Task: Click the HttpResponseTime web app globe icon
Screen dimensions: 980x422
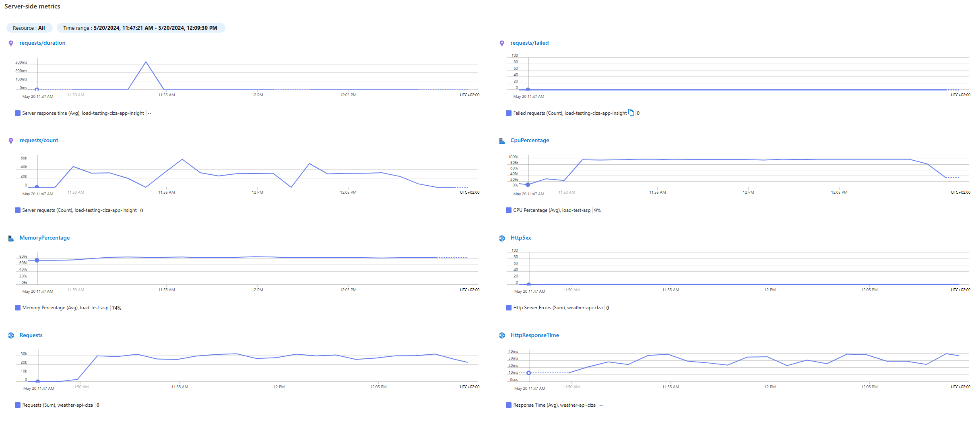Action: 502,335
